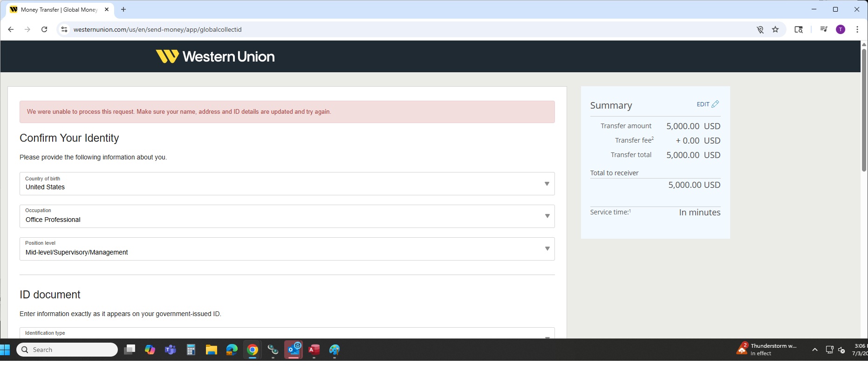Click the address bar URL
The image size is (868, 372).
point(157,29)
